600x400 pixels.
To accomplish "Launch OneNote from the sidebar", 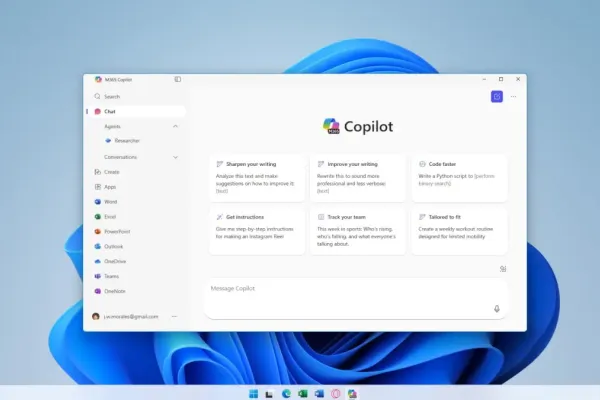I will pyautogui.click(x=138, y=291).
